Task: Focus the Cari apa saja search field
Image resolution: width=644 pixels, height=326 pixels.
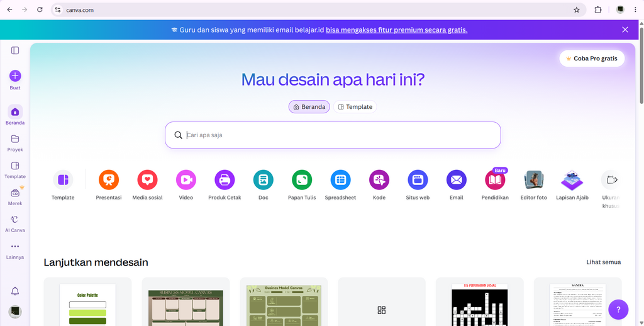Action: click(333, 135)
